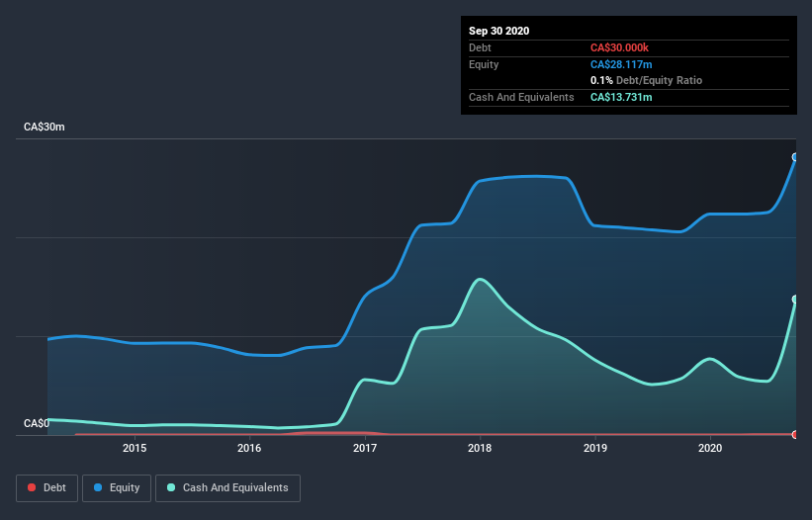Select the red Debt endpoint marker
This screenshot has height=520, width=812.
tap(795, 435)
